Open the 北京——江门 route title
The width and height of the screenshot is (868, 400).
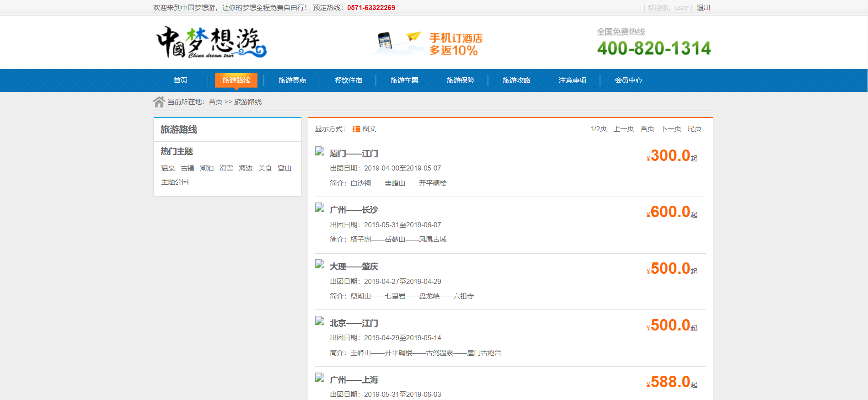tap(354, 323)
